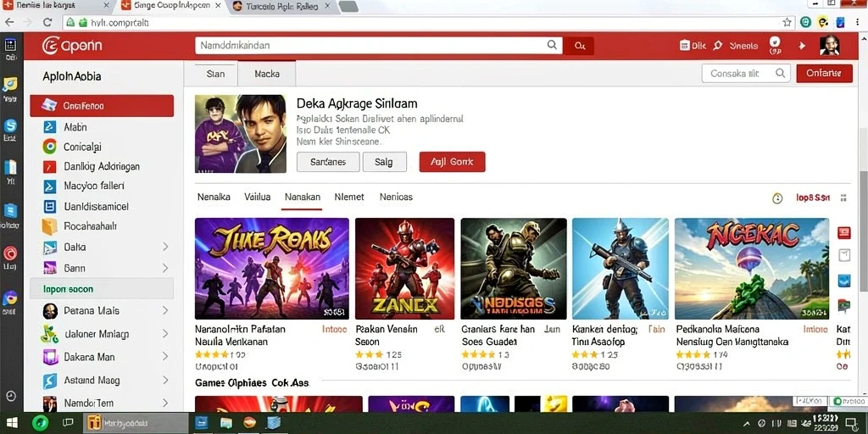Click the Sanfanes button

(328, 162)
